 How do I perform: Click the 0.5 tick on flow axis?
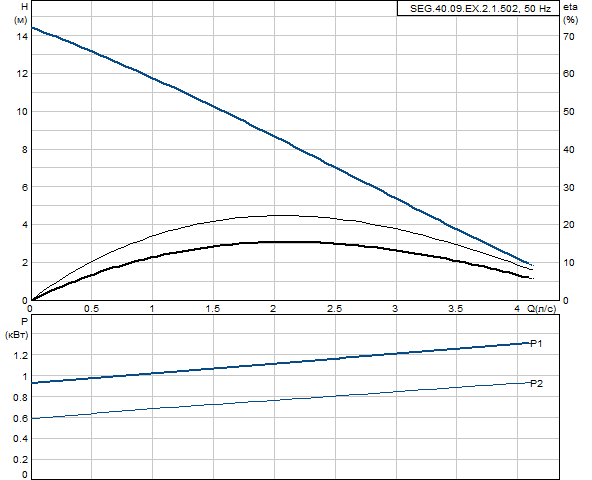click(x=91, y=309)
